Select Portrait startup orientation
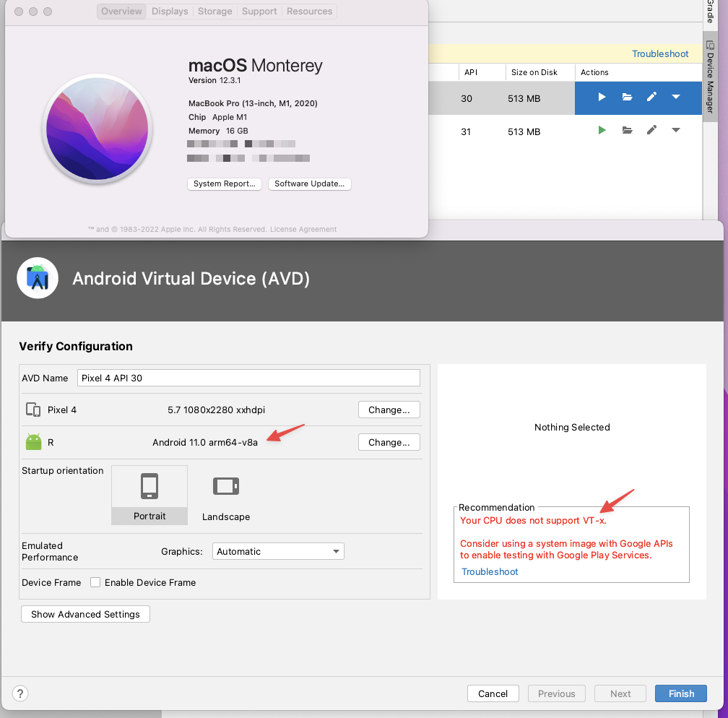 [x=149, y=495]
